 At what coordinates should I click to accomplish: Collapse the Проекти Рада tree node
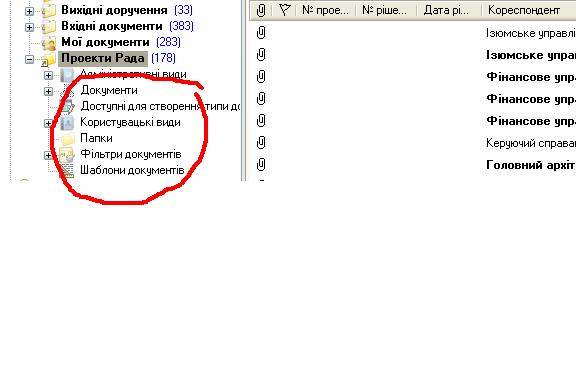29,59
